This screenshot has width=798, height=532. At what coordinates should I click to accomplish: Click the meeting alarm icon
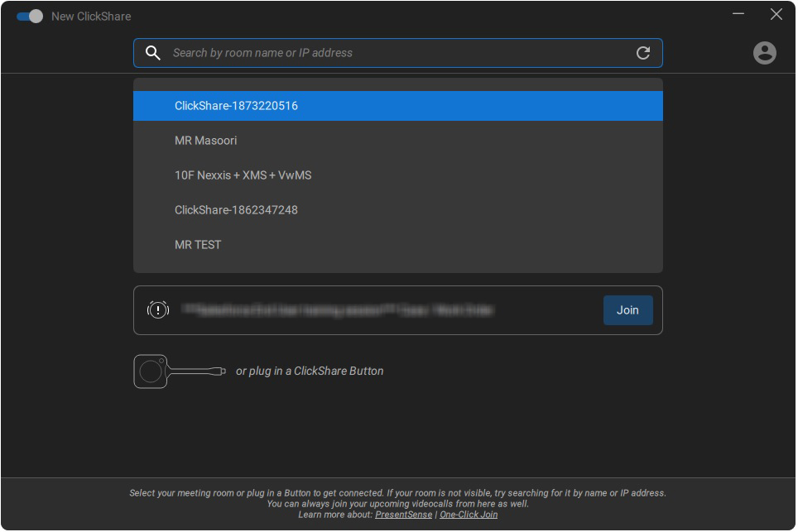[157, 310]
